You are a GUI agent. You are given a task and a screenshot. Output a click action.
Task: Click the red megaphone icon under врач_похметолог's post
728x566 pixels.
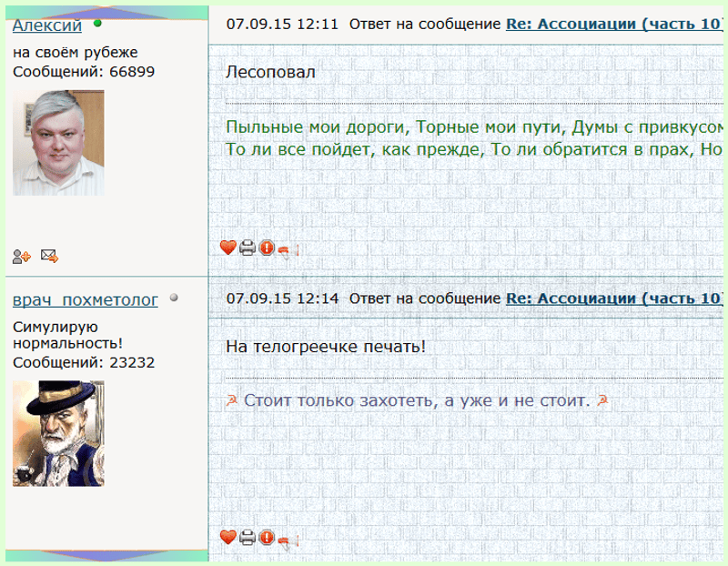click(x=284, y=541)
